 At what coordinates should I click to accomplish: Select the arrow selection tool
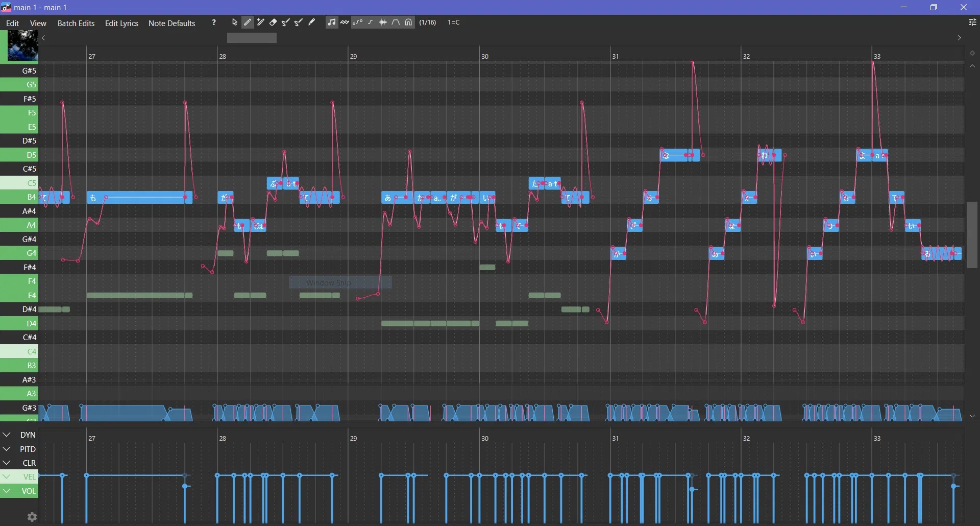click(x=235, y=22)
